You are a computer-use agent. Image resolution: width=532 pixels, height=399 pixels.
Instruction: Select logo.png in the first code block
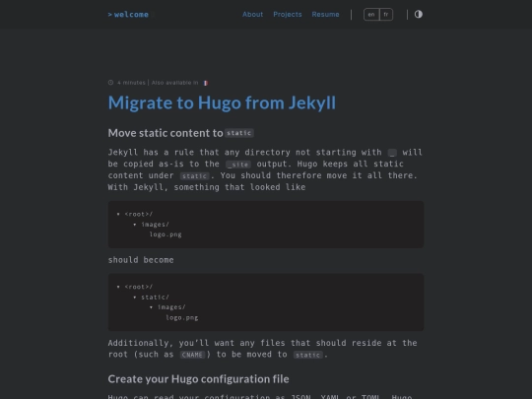click(166, 234)
